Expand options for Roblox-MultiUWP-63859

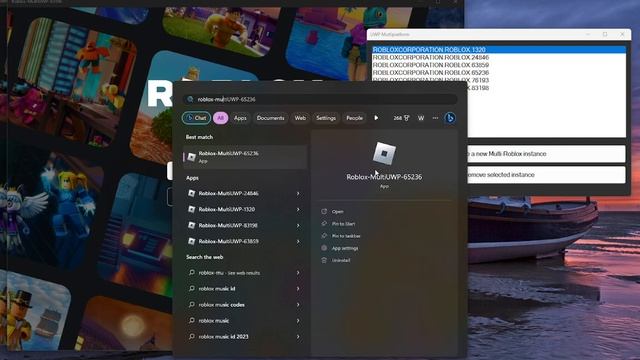[x=298, y=241]
